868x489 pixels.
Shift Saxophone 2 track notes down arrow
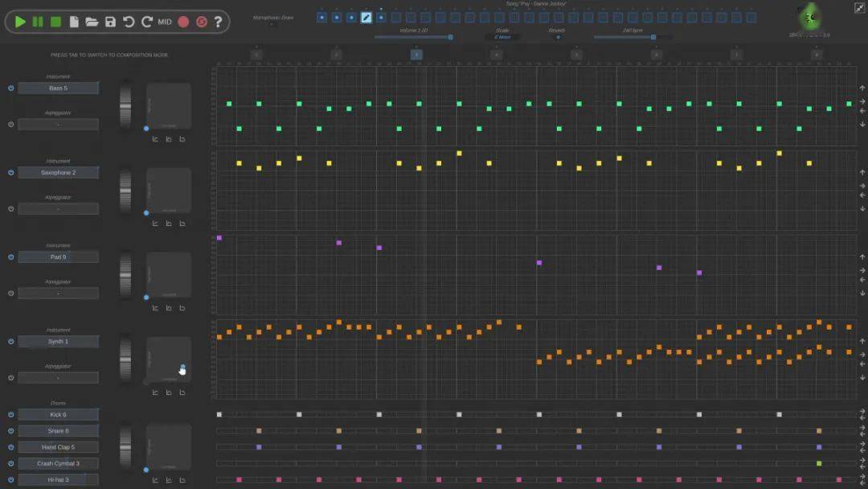(x=862, y=209)
